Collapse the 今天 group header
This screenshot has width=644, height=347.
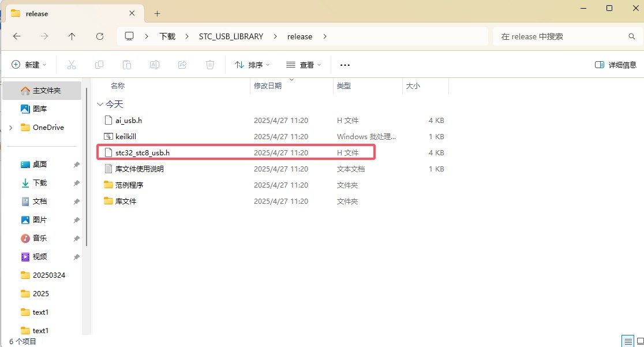[x=100, y=104]
